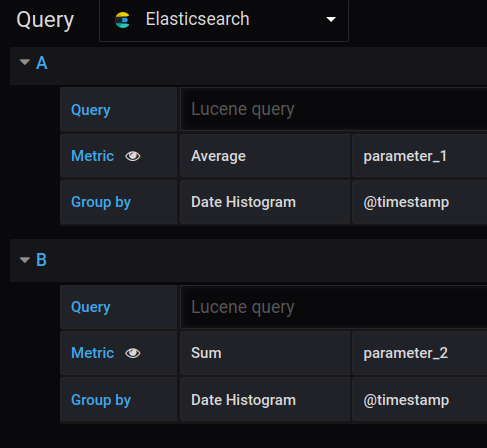Open the Elasticsearch data source dropdown
Screen dimensions: 487x448
[x=224, y=20]
